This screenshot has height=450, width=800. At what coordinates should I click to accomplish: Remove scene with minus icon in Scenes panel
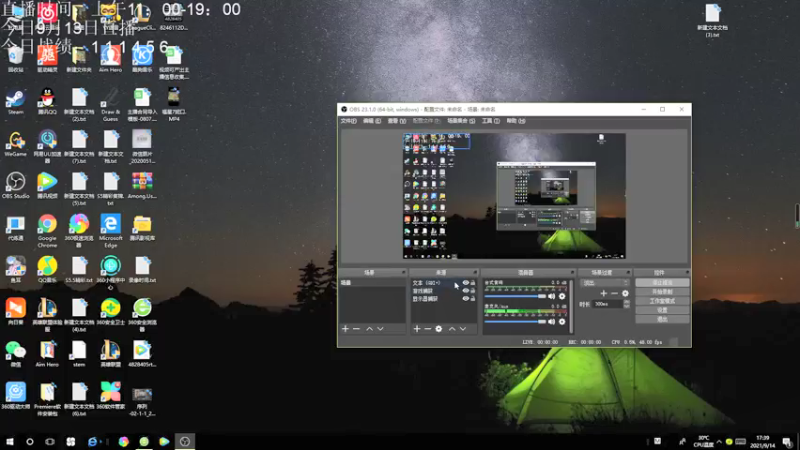point(357,329)
